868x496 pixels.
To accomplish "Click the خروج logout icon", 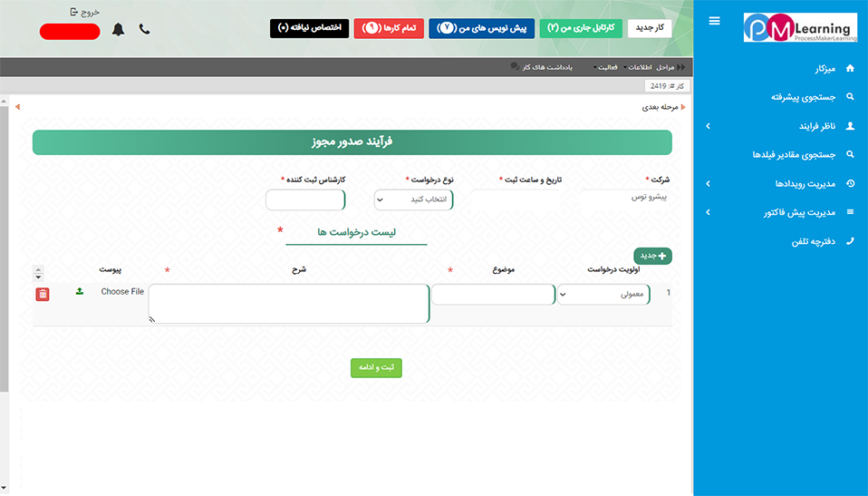I will click(x=73, y=12).
